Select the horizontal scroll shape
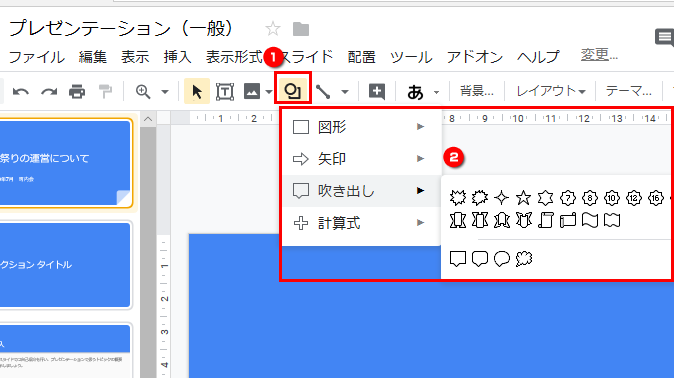Screen dimensions: 674x378 tap(568, 220)
